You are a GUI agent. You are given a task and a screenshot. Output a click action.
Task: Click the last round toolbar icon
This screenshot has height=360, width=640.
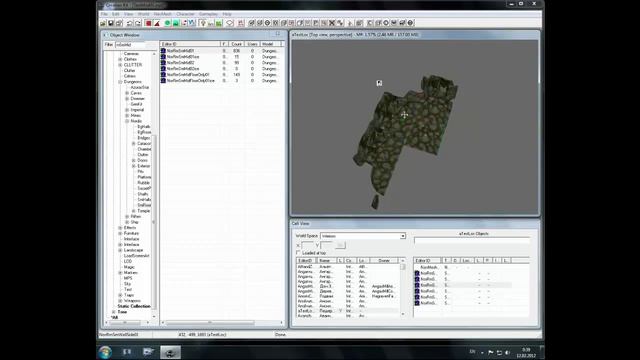pyautogui.click(x=411, y=23)
